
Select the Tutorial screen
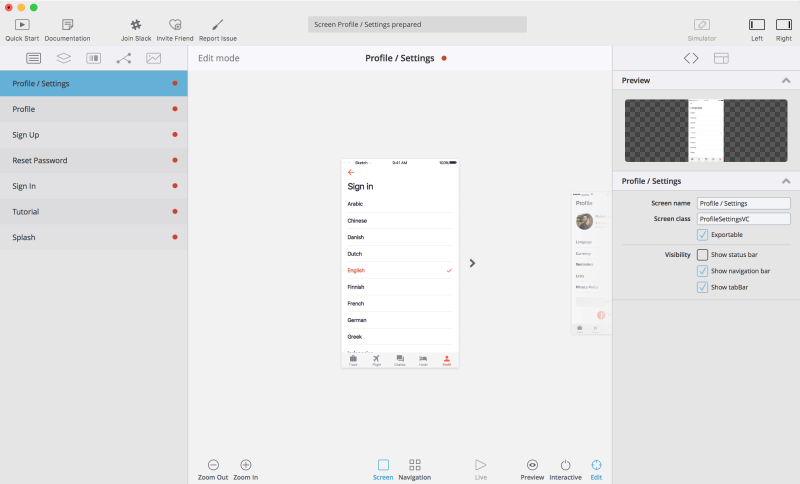(x=94, y=212)
